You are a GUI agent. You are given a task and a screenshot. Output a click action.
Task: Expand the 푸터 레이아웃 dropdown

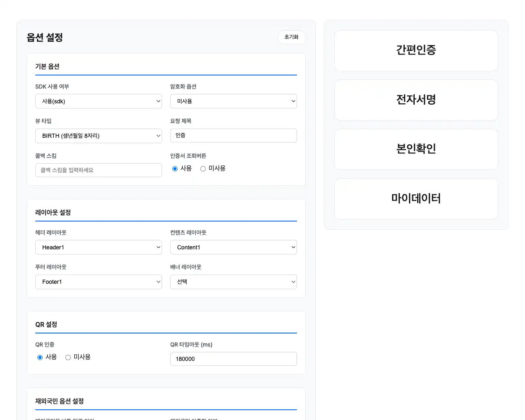[x=98, y=281]
